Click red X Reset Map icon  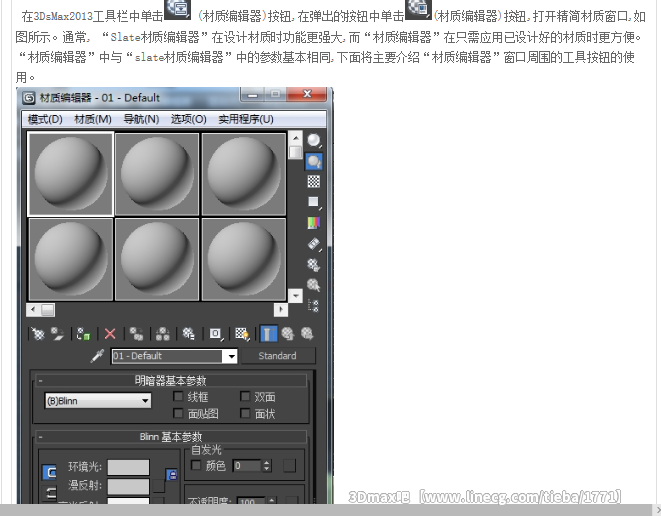coord(110,334)
